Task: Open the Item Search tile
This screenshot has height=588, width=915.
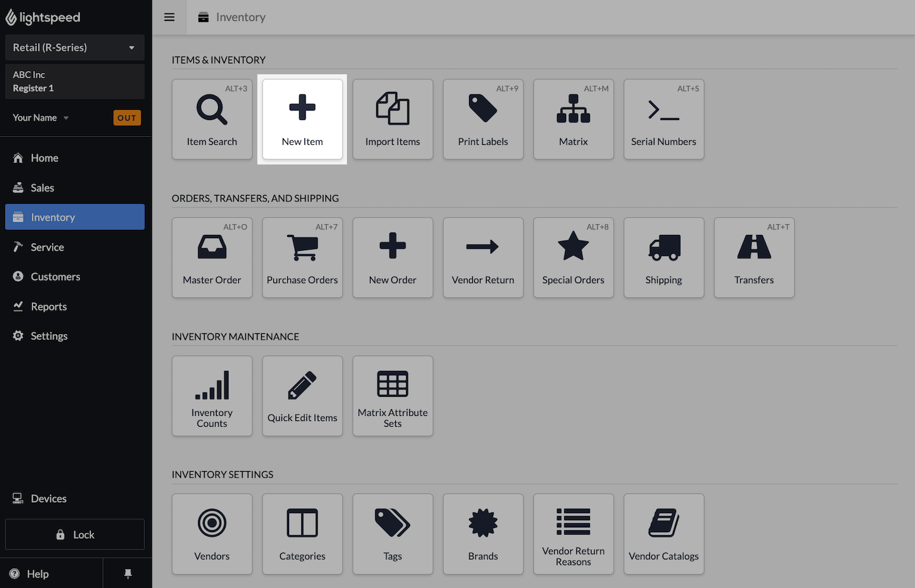Action: [212, 119]
